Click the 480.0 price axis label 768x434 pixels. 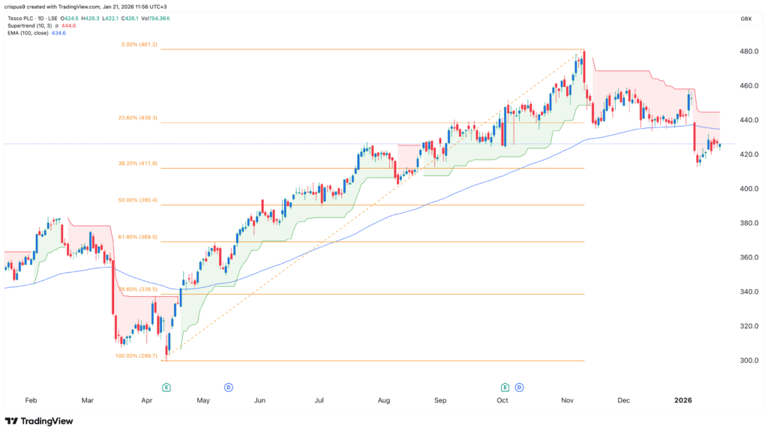click(x=749, y=51)
